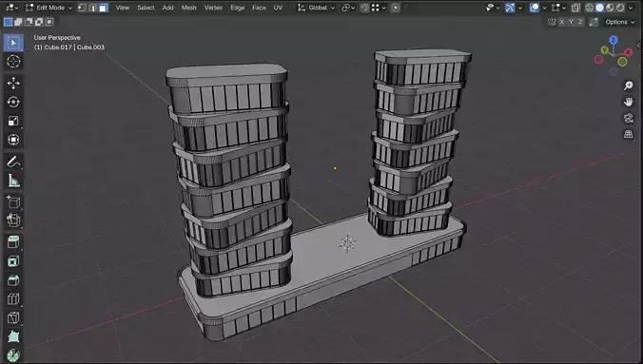This screenshot has width=643, height=364.
Task: Toggle proportional editing
Action: pyautogui.click(x=396, y=8)
